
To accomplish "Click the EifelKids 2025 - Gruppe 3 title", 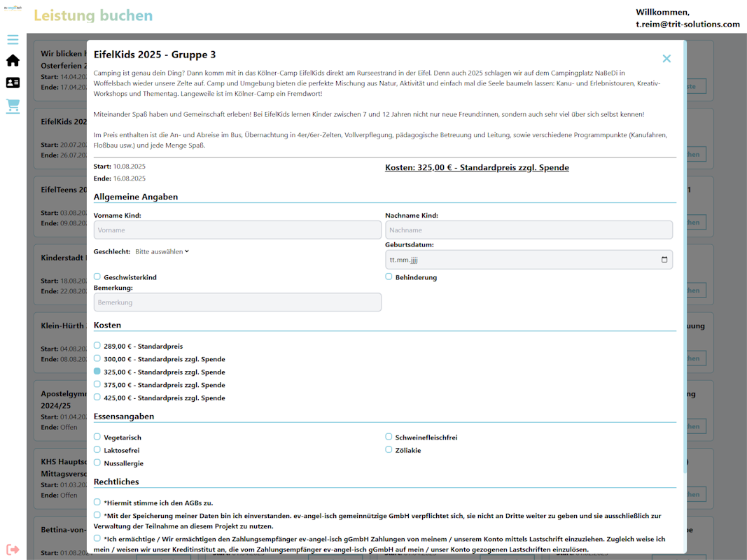I will [x=154, y=55].
